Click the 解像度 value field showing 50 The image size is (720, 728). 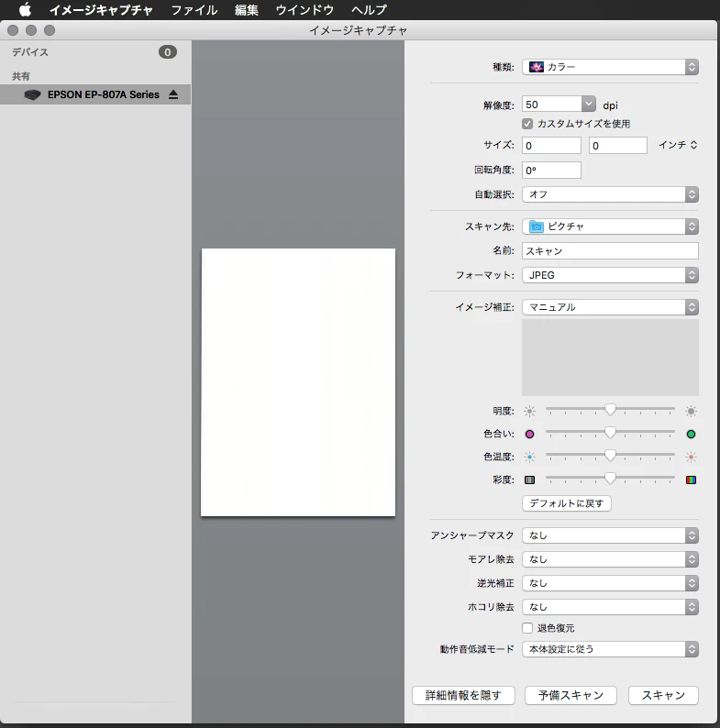pyautogui.click(x=552, y=105)
